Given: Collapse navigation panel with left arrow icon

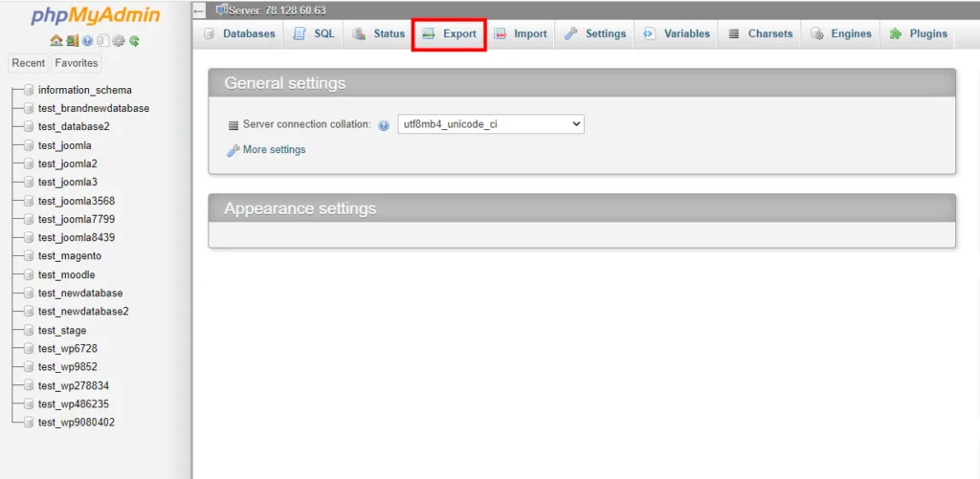Looking at the screenshot, I should click(x=199, y=11).
